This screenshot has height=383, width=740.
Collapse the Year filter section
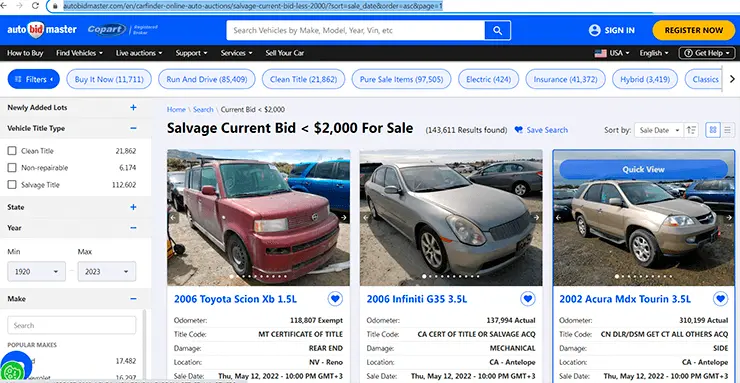coord(133,228)
